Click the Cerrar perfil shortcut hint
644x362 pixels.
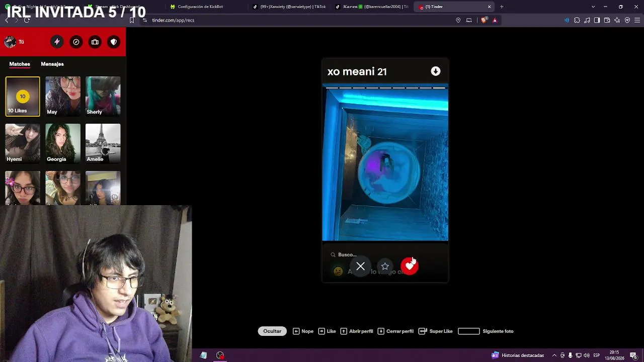395,331
